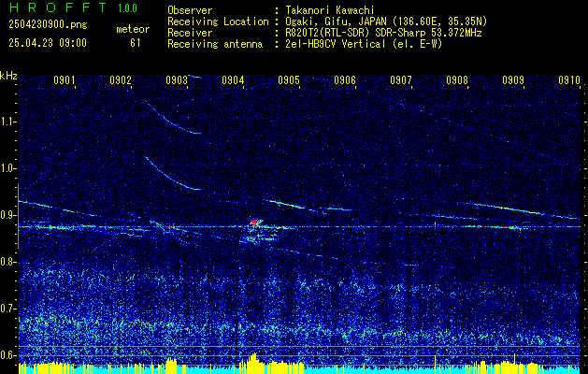Click time marker 0909
The height and width of the screenshot is (374, 588).
pyautogui.click(x=513, y=79)
